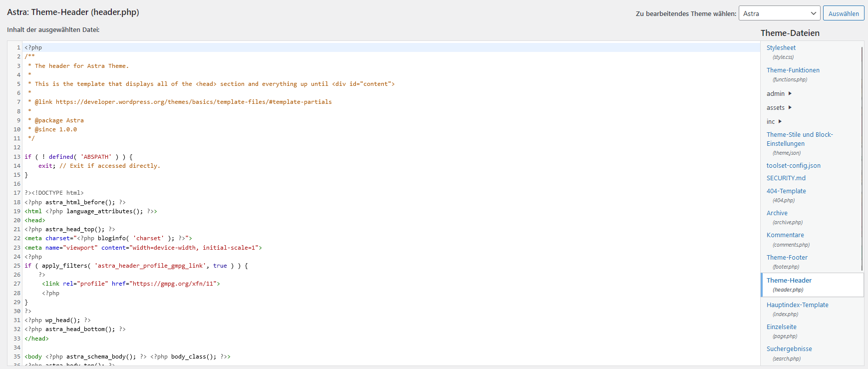Open the Einzelseite page.php file
868x369 pixels.
[781, 327]
